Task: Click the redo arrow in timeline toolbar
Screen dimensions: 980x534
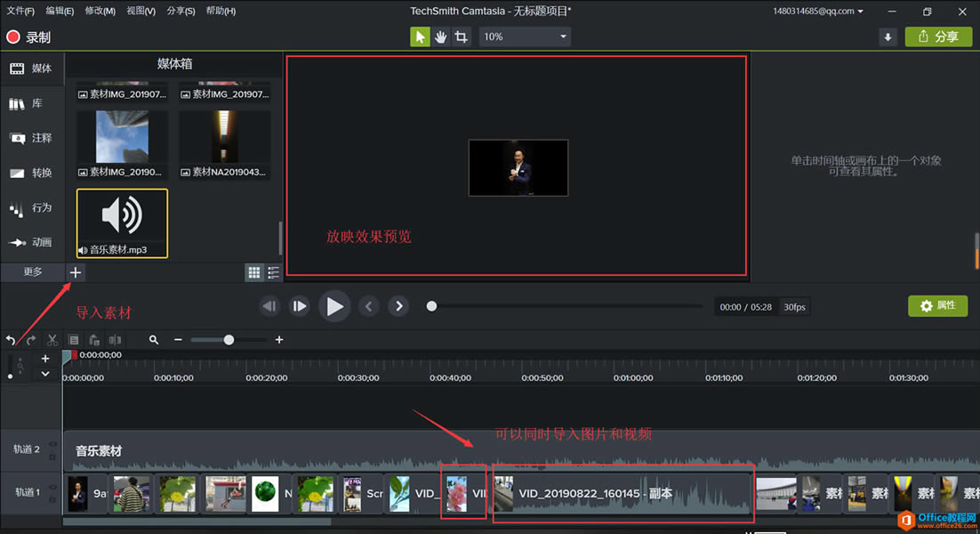Action: pyautogui.click(x=31, y=340)
